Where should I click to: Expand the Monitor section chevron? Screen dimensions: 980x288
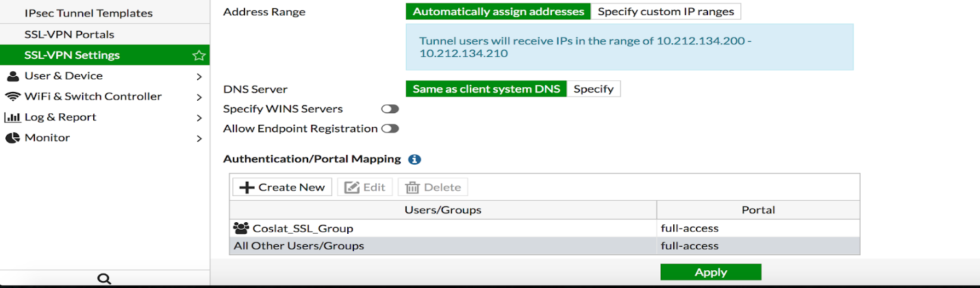199,138
